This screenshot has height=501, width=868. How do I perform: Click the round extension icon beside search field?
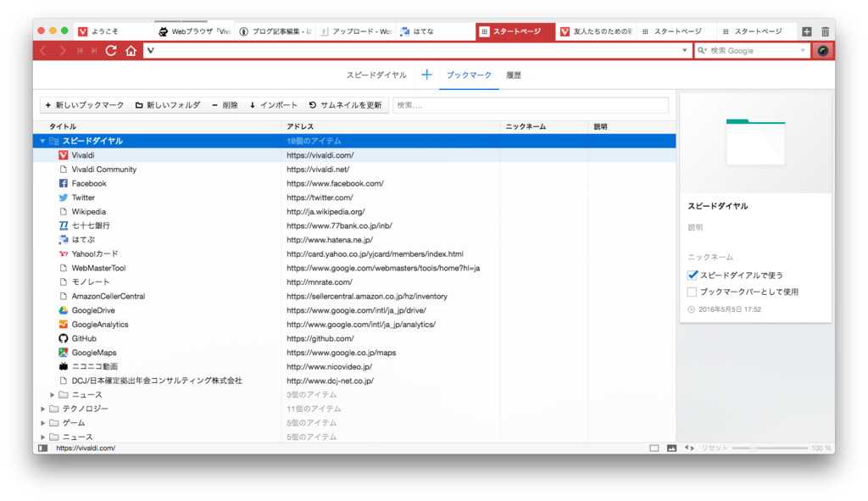tap(822, 50)
